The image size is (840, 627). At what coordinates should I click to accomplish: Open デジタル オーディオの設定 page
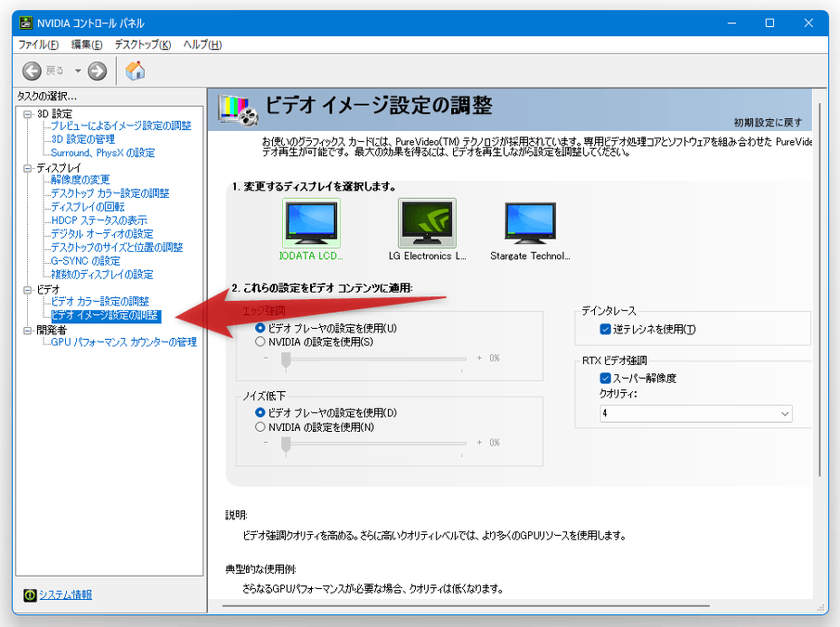point(102,234)
